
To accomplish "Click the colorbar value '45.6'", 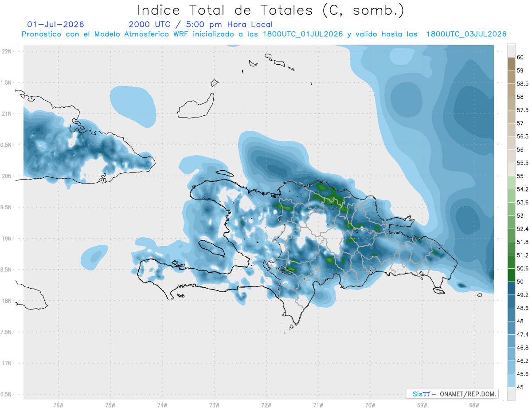I will click(522, 374).
